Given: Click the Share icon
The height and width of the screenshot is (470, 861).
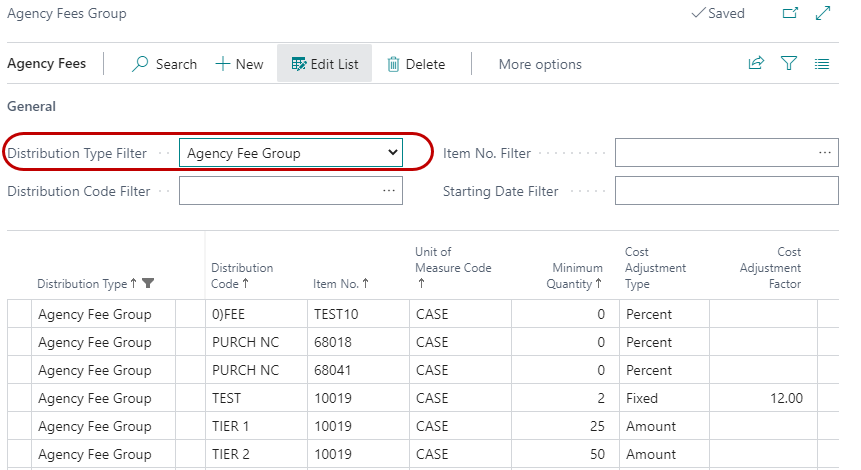Looking at the screenshot, I should 756,63.
